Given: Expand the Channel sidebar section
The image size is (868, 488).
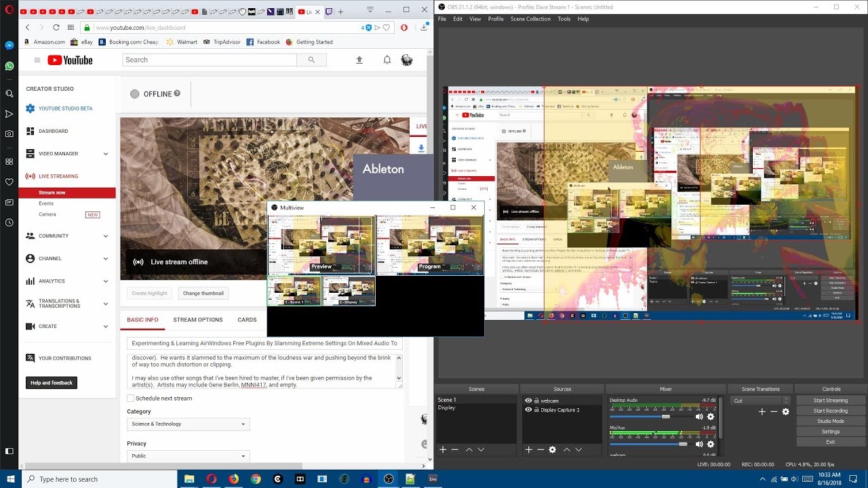Looking at the screenshot, I should click(106, 259).
